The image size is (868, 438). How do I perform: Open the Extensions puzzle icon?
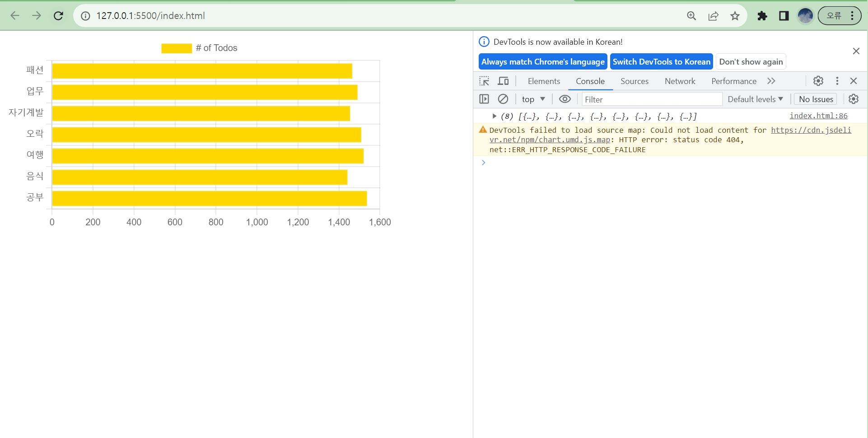pos(762,16)
